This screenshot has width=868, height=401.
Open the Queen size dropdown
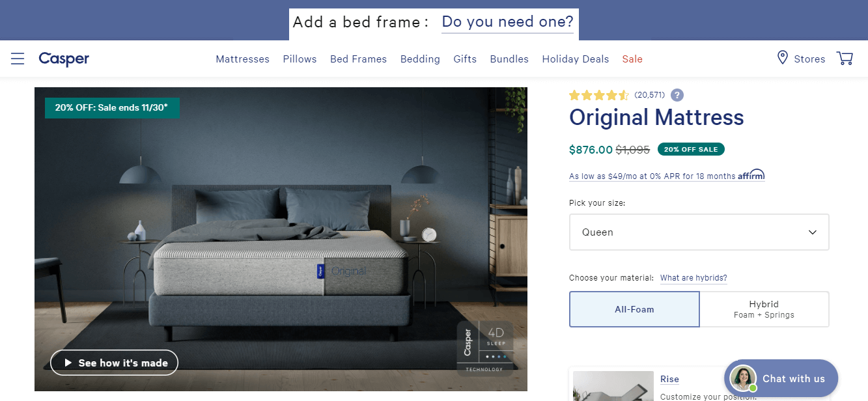[699, 232]
